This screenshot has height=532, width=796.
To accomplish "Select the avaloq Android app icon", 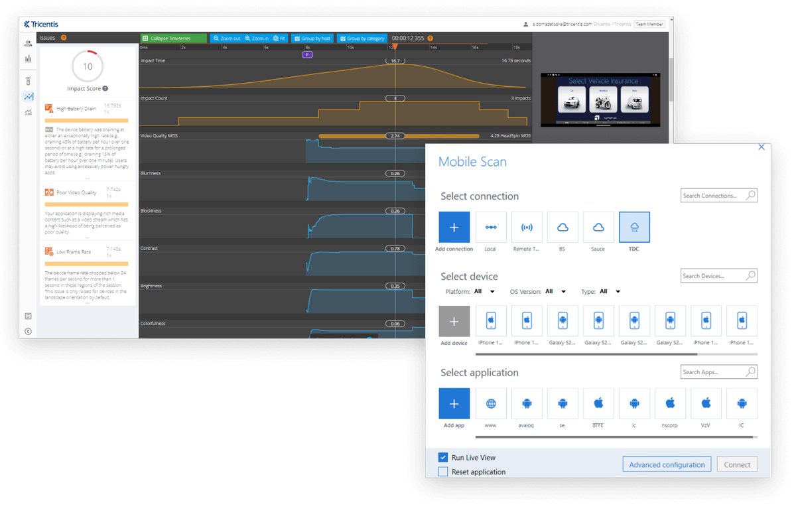I will pos(527,403).
